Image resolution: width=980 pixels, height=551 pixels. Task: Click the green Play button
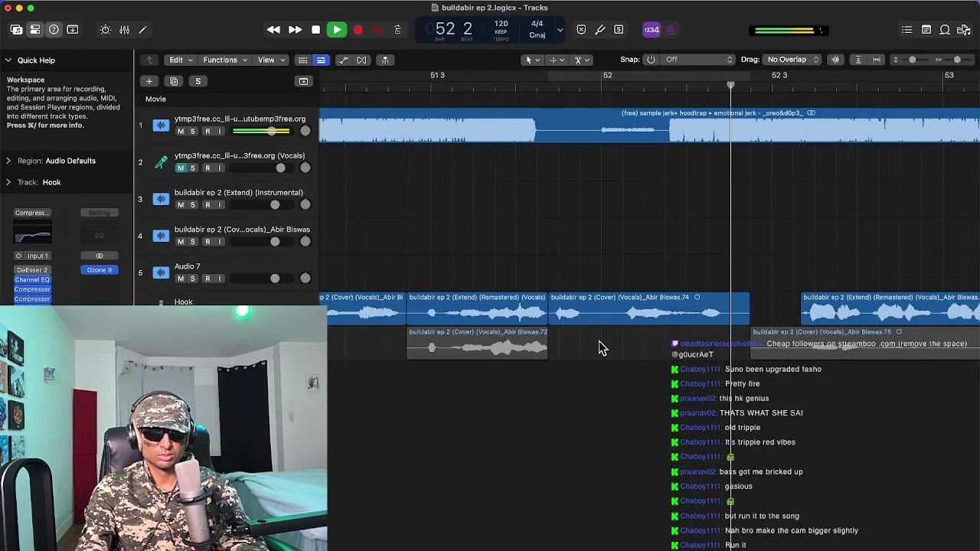tap(337, 30)
